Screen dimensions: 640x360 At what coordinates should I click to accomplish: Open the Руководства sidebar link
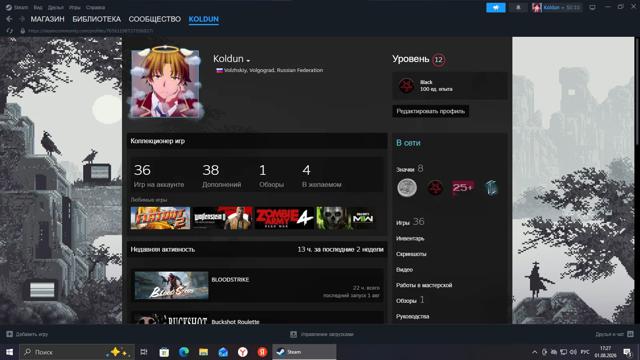[x=412, y=316]
